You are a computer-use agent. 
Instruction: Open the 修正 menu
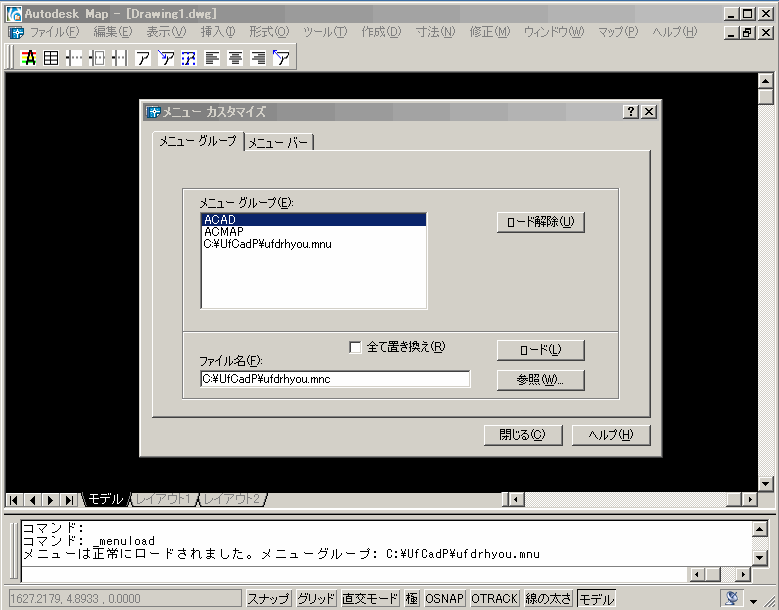490,32
